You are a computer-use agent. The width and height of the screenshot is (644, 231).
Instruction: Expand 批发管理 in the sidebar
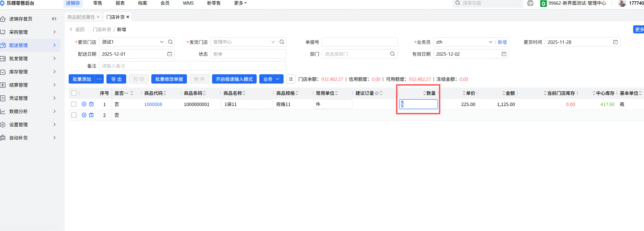click(x=30, y=58)
